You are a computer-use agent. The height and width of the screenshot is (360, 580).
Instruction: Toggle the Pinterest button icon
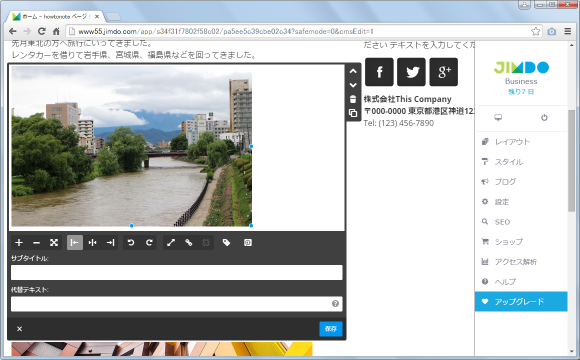(248, 243)
